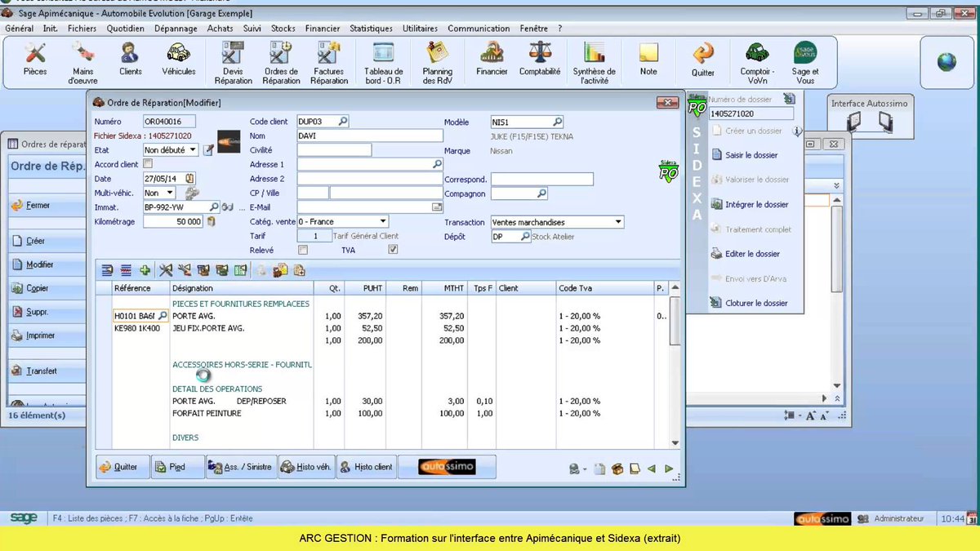Click the edit icon beside Etat dropdown

[208, 150]
